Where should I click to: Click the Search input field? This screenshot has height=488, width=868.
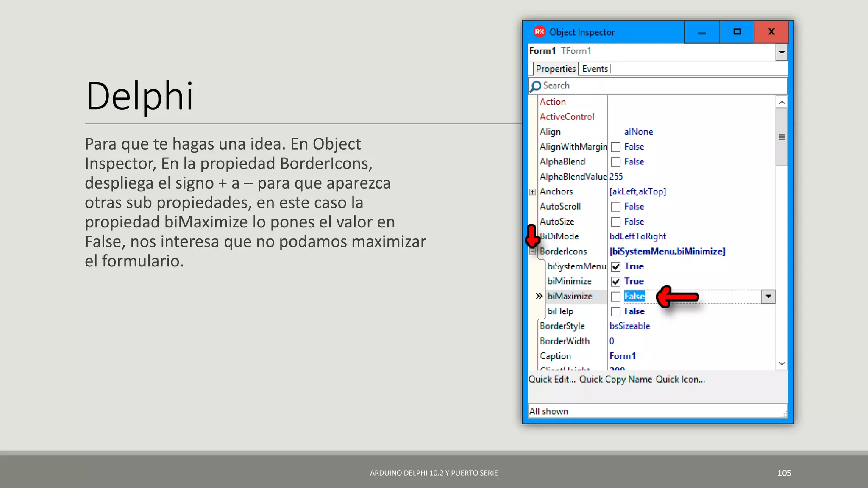coord(658,86)
